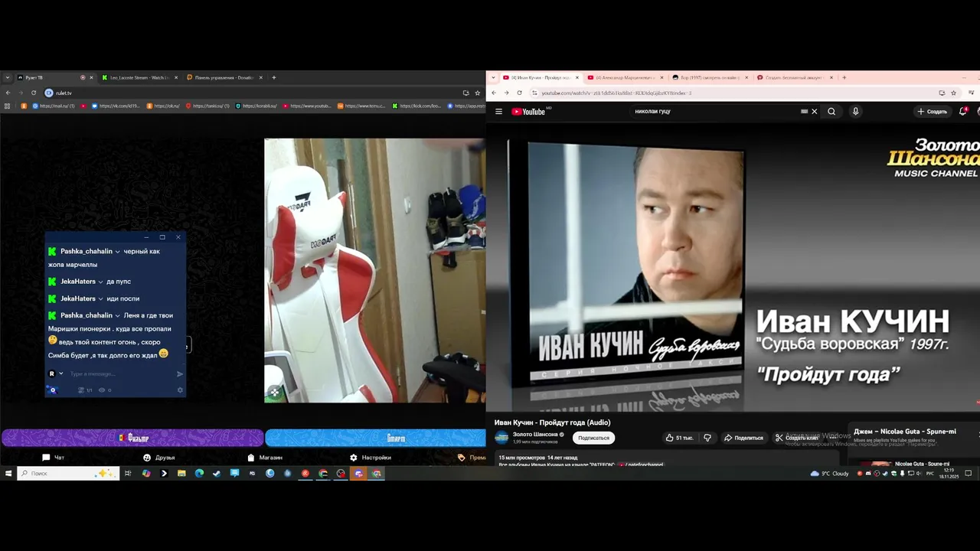
Task: Expand Pashka_chahalin dropdown on the черный как message
Action: pos(117,252)
